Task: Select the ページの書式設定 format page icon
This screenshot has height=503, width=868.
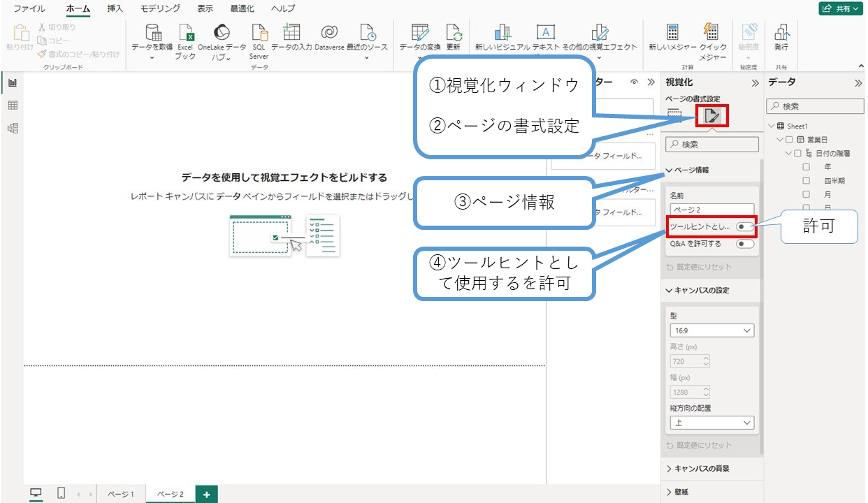Action: click(x=712, y=115)
